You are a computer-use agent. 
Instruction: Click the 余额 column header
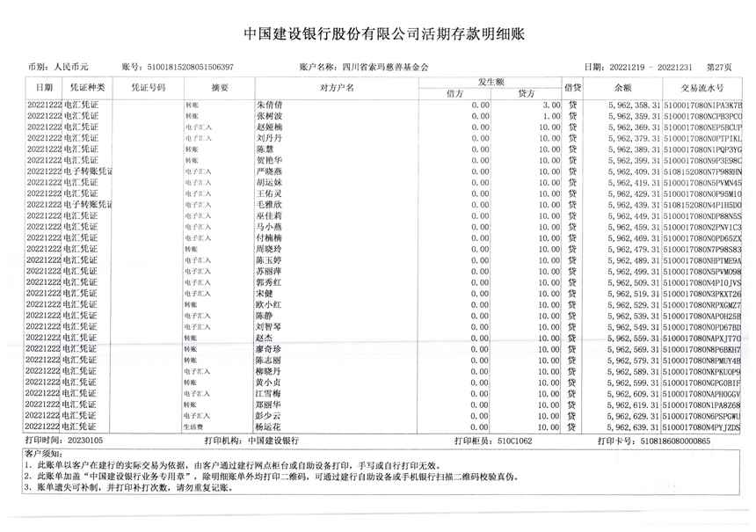[x=623, y=87]
